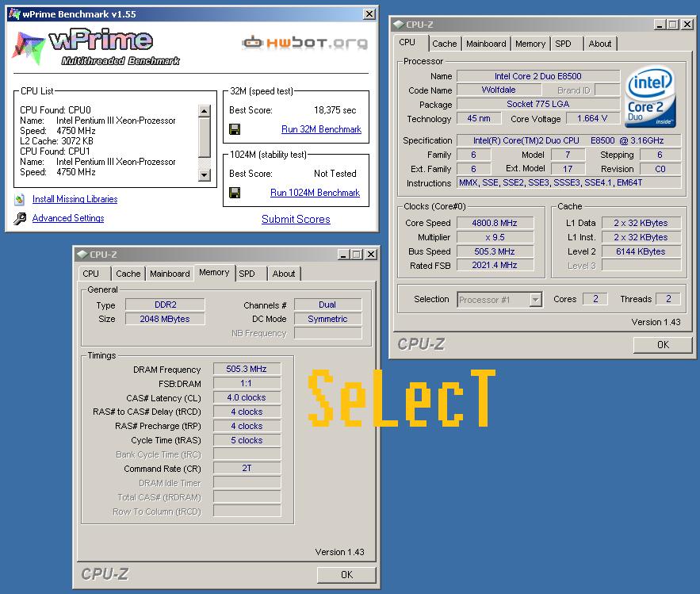
Task: Click OK in the CPU-Z memory window
Action: click(x=347, y=575)
